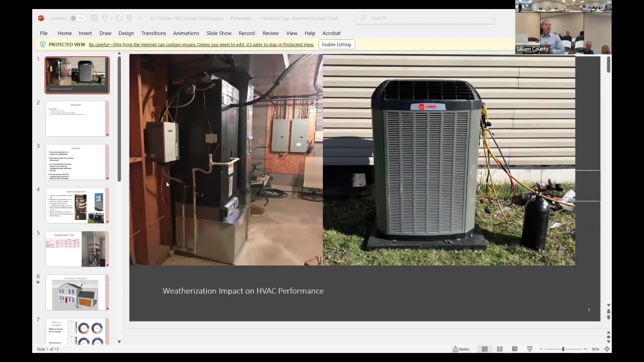Start presentation from the beginning icon
Viewport: 644px width, 362px height.
[x=129, y=18]
